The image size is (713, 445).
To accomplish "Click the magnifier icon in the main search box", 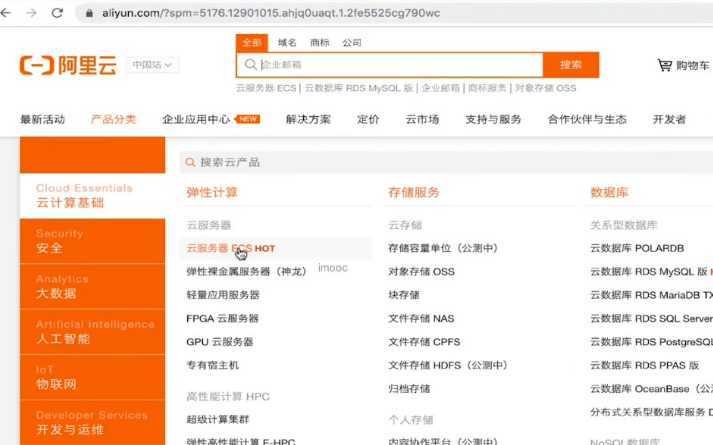I will 251,65.
